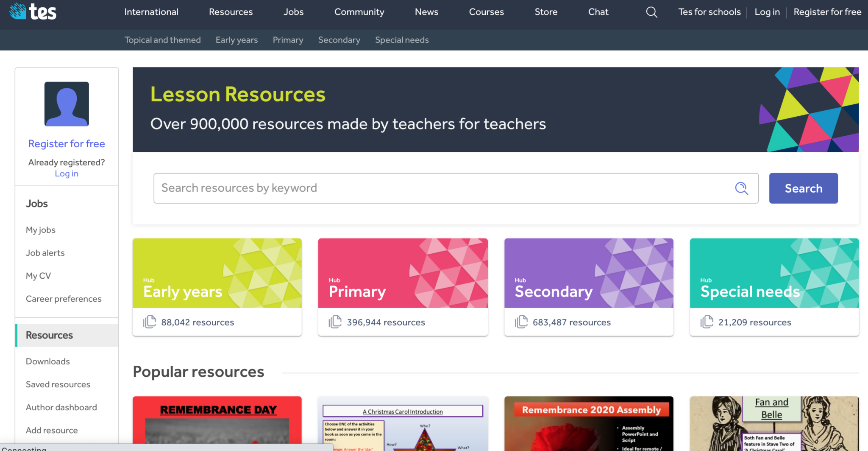Click the Tes logo
868x451 pixels.
coord(33,11)
